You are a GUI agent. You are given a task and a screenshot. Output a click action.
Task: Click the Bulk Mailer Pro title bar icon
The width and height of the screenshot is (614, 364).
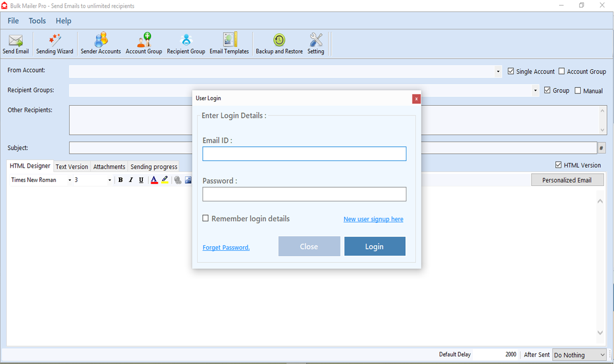coord(4,6)
